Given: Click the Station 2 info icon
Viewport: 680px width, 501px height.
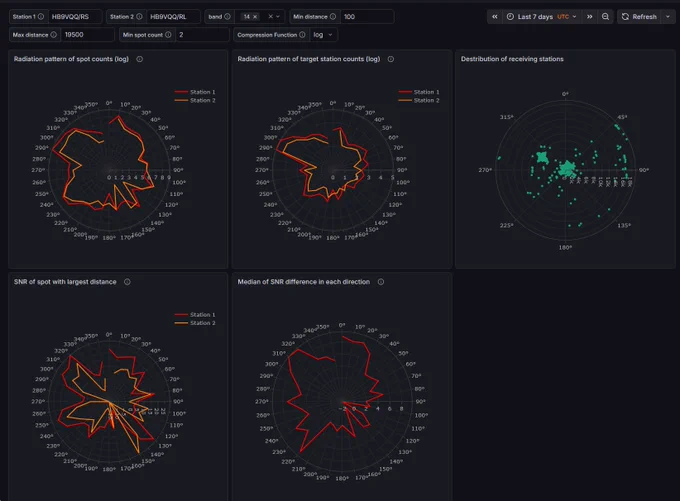Looking at the screenshot, I should pos(139,16).
